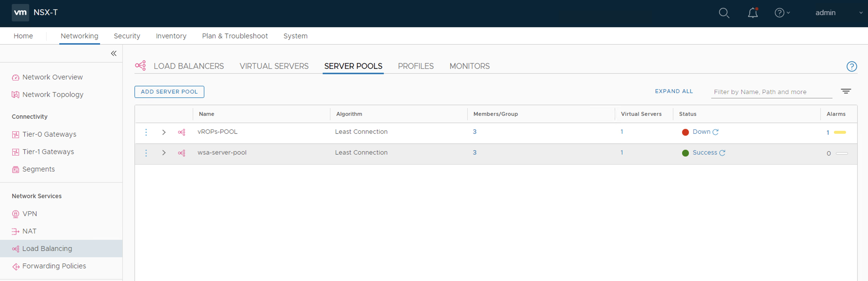Screen dimensions: 868x281
Task: Click the wsa-server-pool load balancer icon
Action: click(182, 153)
